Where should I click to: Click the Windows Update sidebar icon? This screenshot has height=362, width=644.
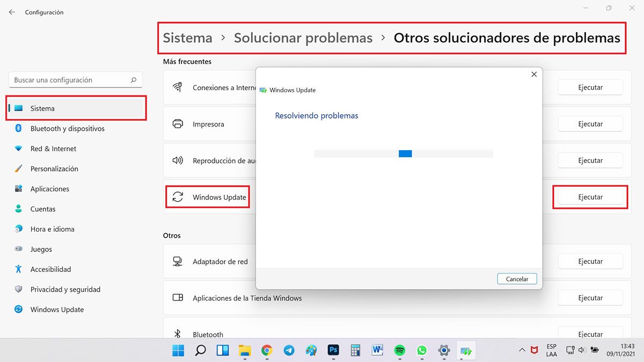(x=19, y=309)
